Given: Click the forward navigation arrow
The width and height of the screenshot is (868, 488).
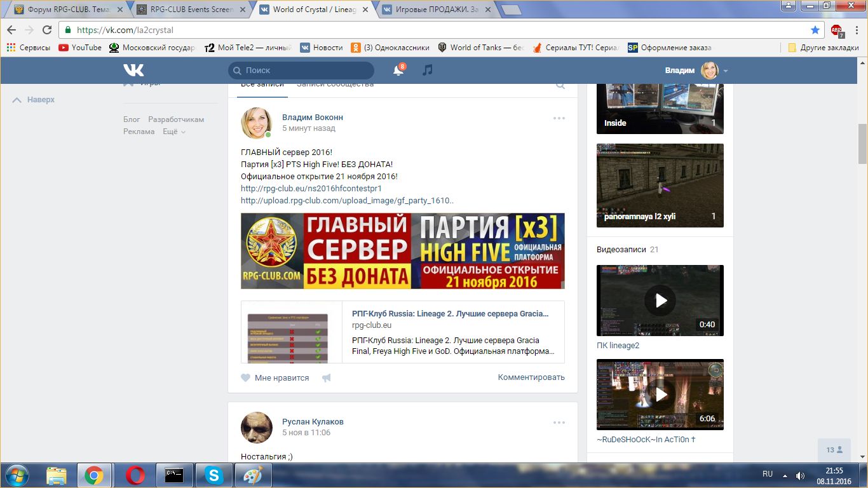Looking at the screenshot, I should pos(29,30).
